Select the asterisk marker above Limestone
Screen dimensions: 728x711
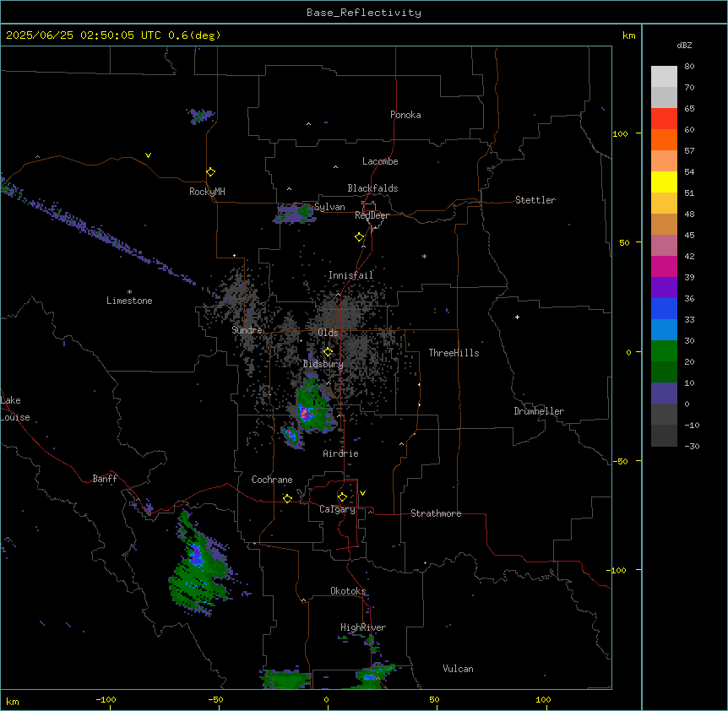point(129,292)
